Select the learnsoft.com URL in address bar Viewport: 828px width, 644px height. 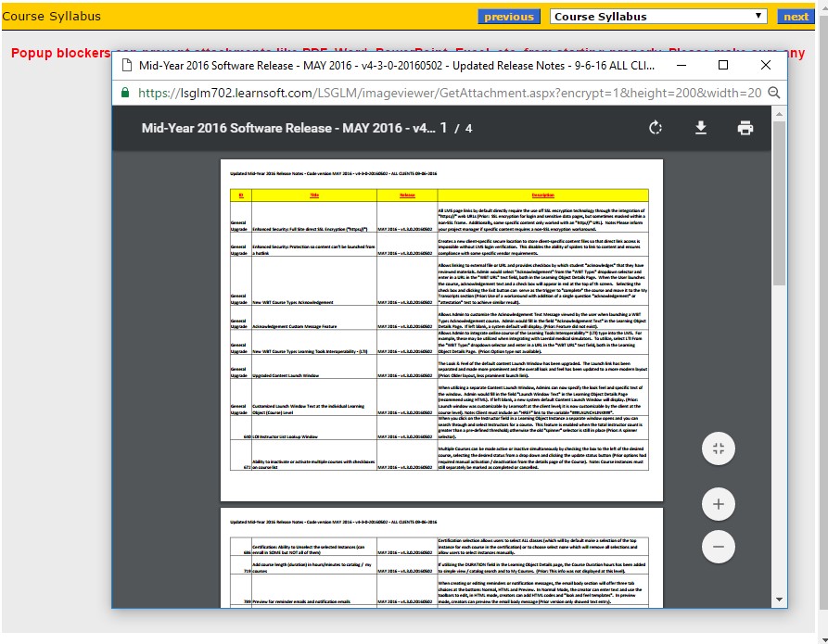pos(445,93)
